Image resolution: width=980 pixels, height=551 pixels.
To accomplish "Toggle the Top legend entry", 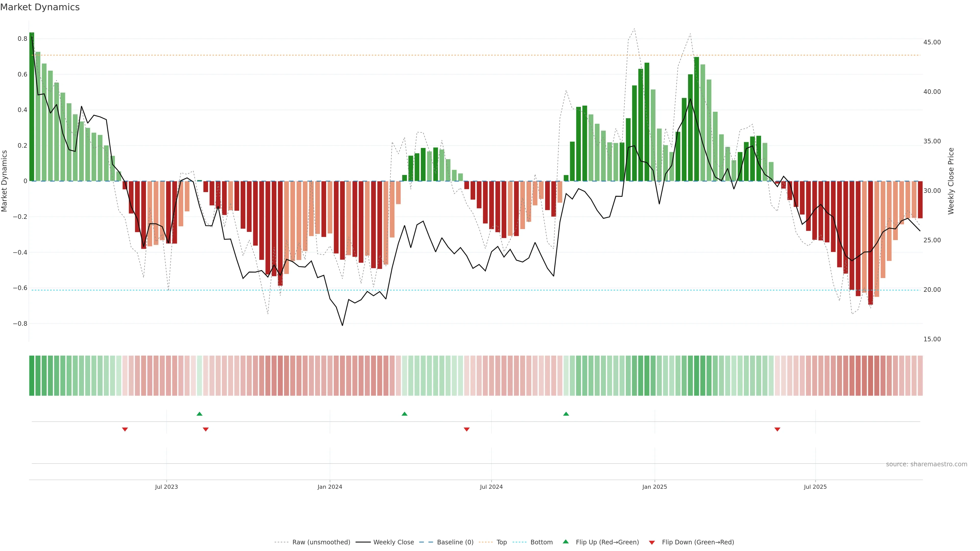I will point(501,542).
